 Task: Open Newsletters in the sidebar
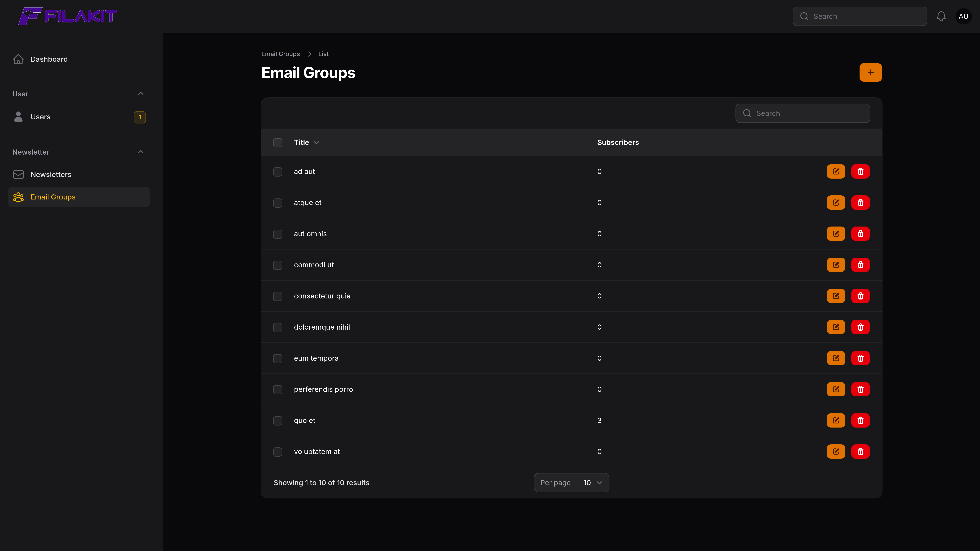79,174
